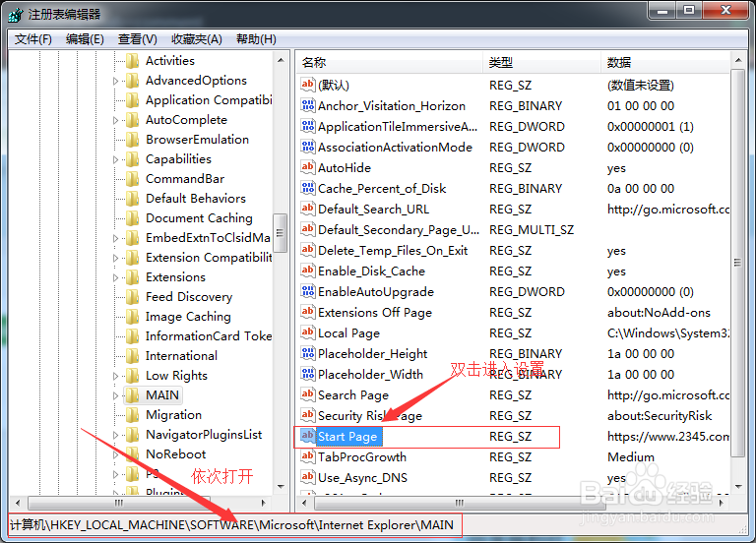
Task: Click the Registry Editor icon in the title bar
Action: click(16, 15)
